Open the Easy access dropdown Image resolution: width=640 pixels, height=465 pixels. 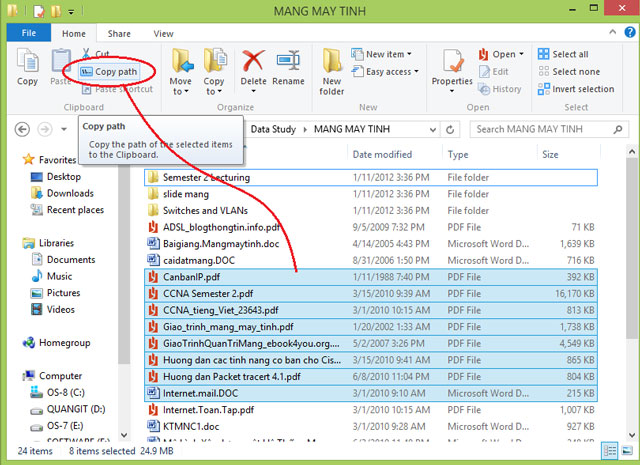[385, 72]
